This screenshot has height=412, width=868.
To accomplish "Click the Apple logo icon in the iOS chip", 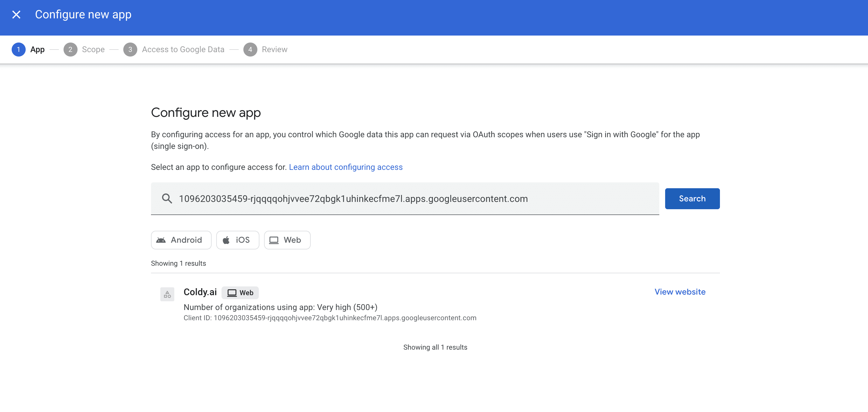I will [x=226, y=240].
